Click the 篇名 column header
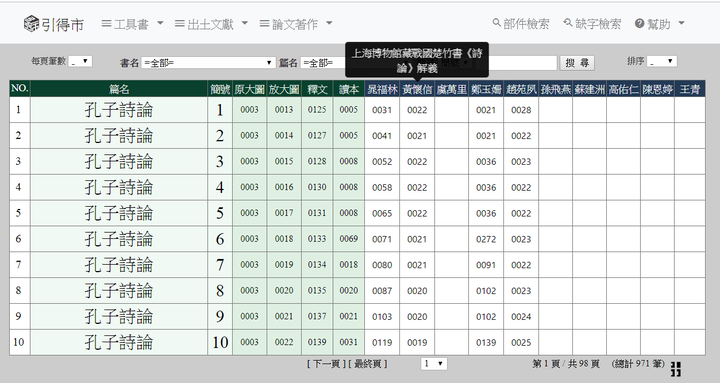Viewport: 720px width, 383px height. (x=119, y=89)
